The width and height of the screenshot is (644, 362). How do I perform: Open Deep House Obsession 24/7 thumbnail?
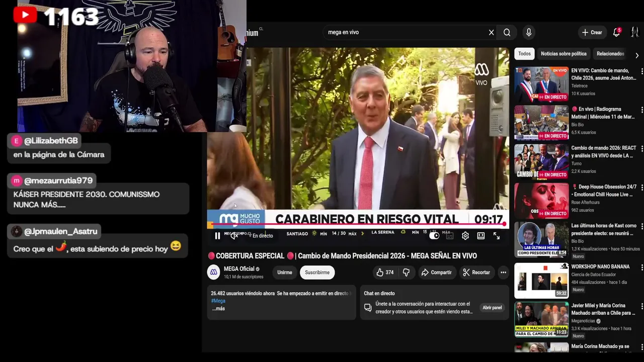click(541, 201)
